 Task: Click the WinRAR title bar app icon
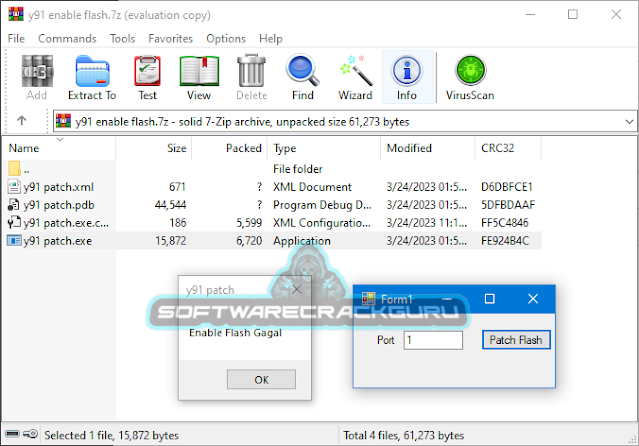coord(16,14)
